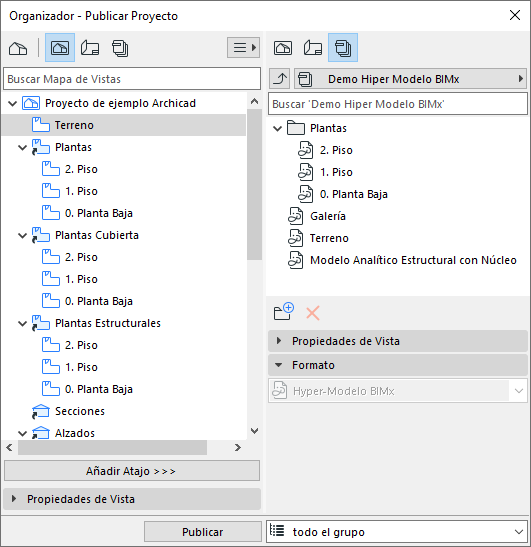Open the left panel options menu button

tap(244, 47)
